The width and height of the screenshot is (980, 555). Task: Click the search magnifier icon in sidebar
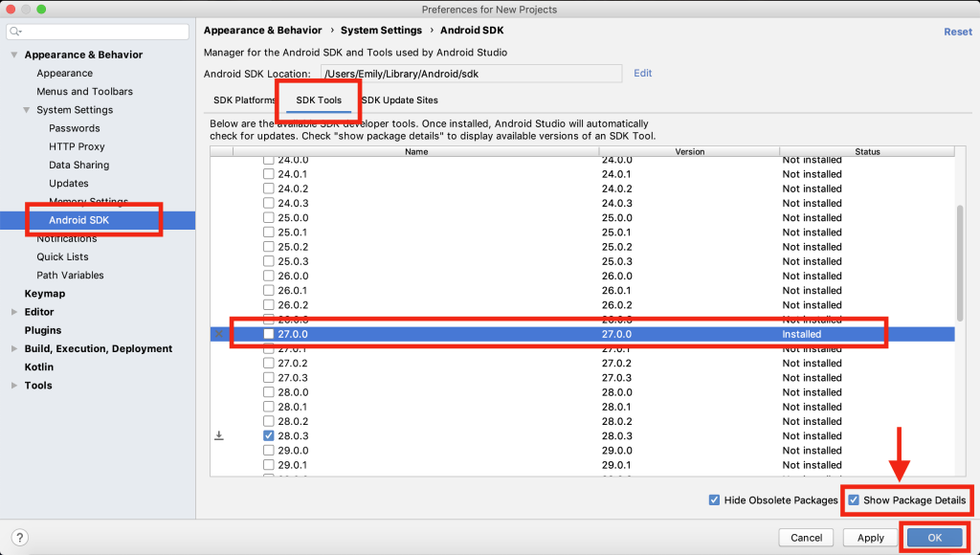[x=15, y=32]
